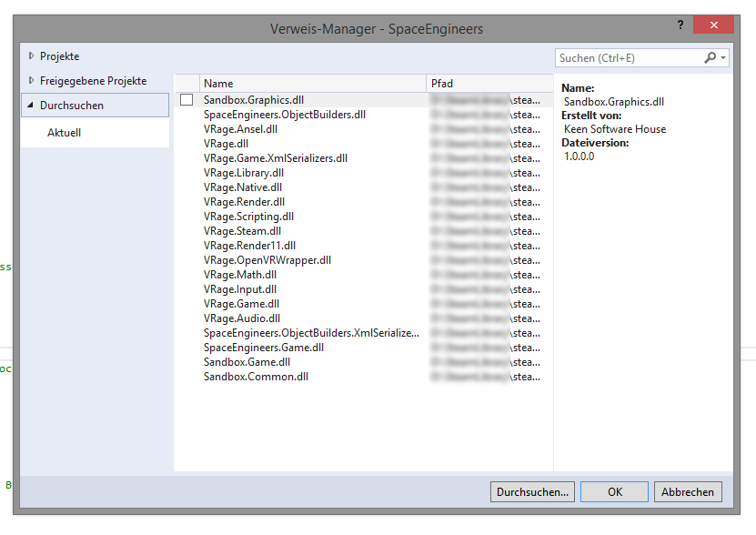The height and width of the screenshot is (535, 756).
Task: Collapse the Durchsuchen section
Action: click(30, 105)
